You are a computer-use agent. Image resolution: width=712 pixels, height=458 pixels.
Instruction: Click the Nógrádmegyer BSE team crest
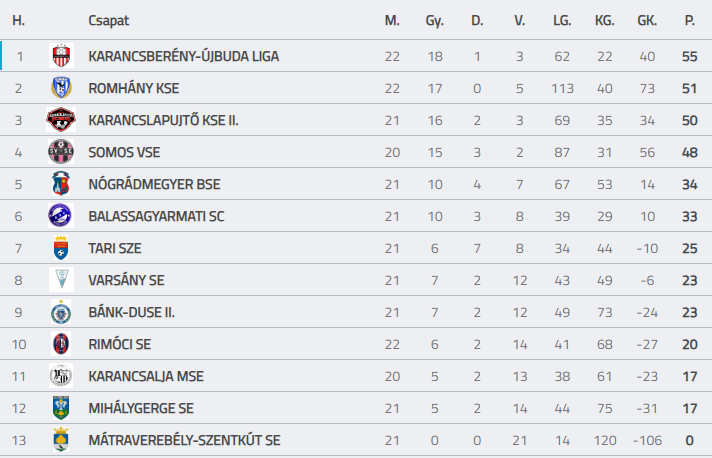[x=61, y=184]
